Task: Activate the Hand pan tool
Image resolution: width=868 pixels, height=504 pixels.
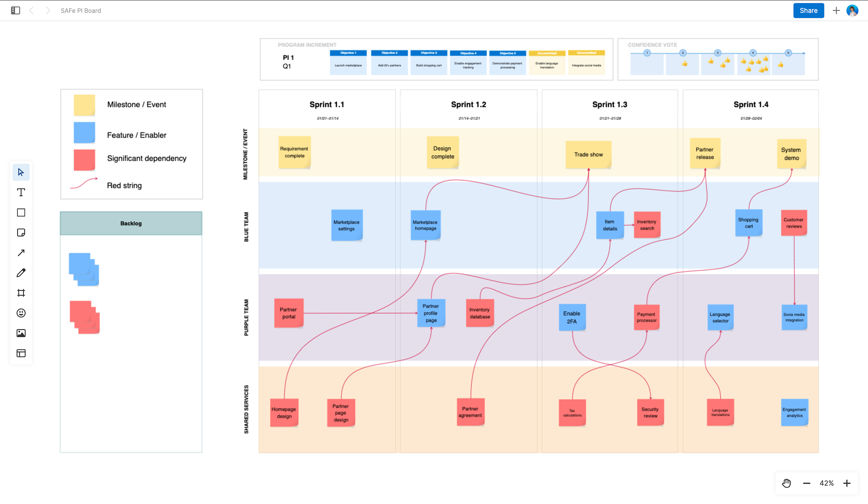Action: pyautogui.click(x=786, y=483)
